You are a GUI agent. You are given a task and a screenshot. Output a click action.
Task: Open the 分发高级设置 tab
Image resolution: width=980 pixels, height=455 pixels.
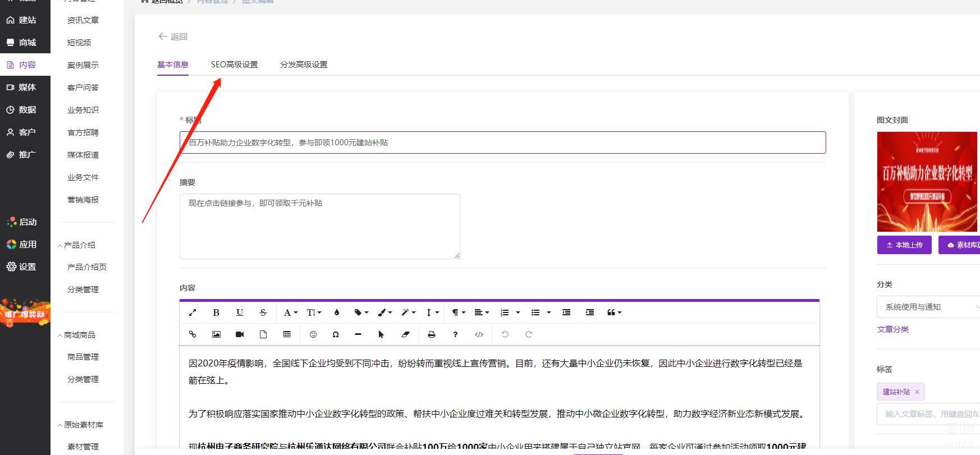304,65
